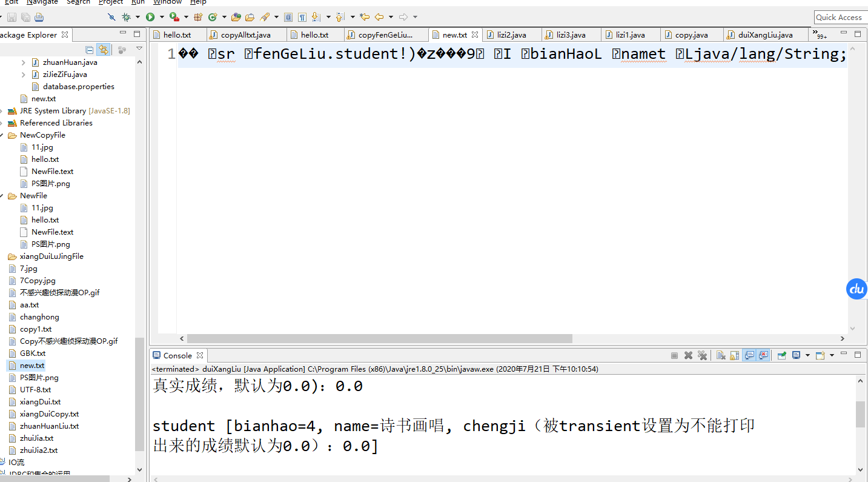Click the Previous Annotation icon
The height and width of the screenshot is (482, 868).
(x=340, y=17)
